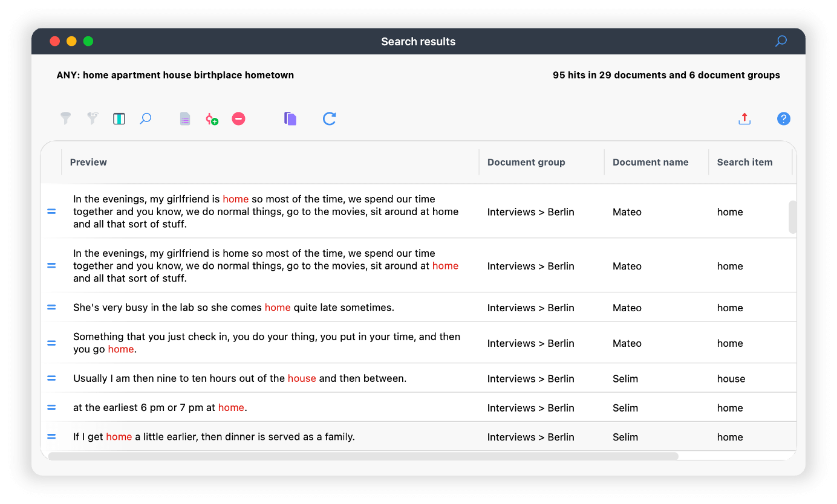This screenshot has width=837, height=504.
Task: Click the toolbar magnifier search icon
Action: [146, 118]
